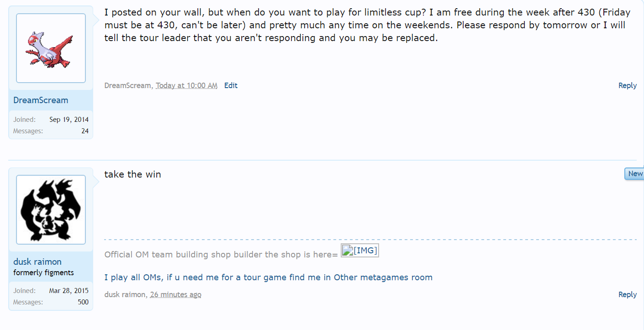Click the 'take the win' message text

[132, 174]
